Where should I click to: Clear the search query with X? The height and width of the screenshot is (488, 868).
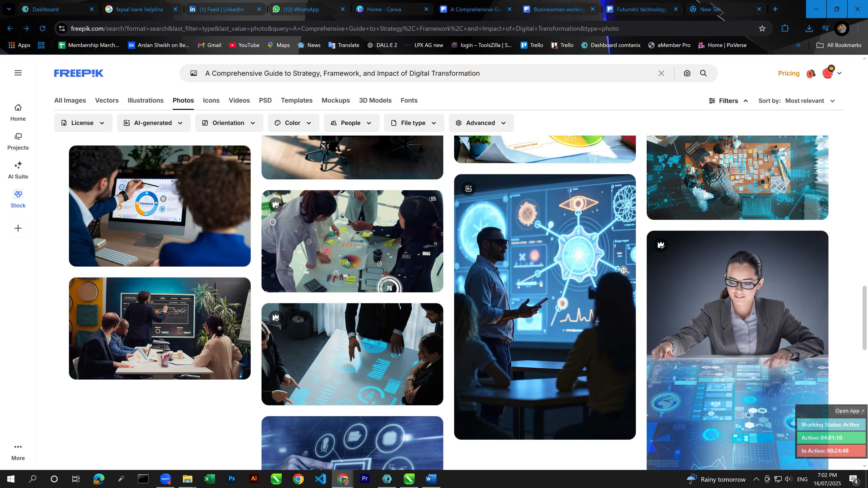(661, 73)
